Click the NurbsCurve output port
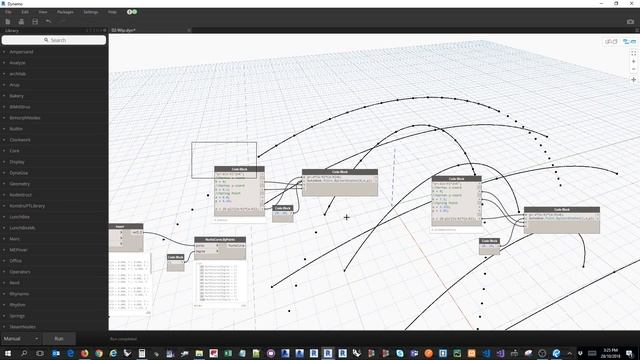Viewport: 640px width, 360px height. [x=236, y=246]
